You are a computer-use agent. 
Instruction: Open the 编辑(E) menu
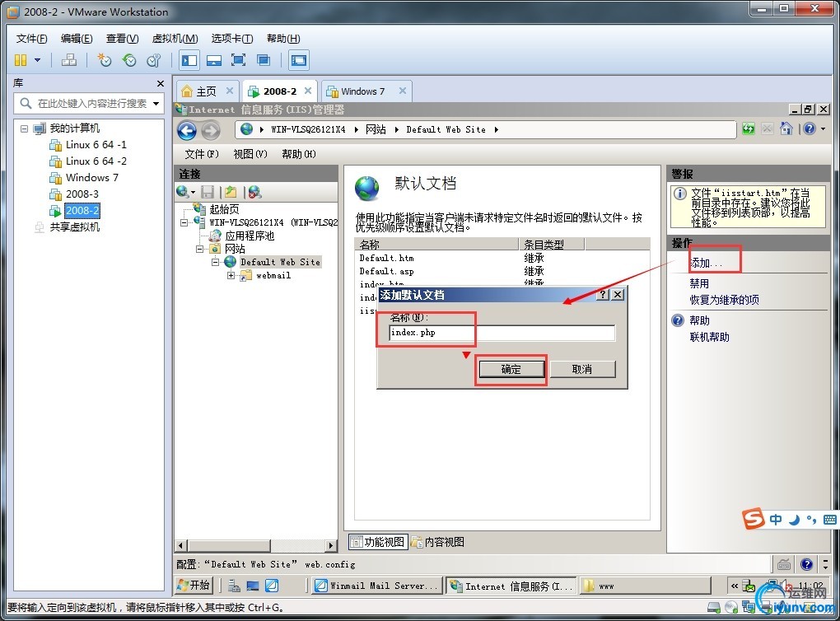[77, 39]
